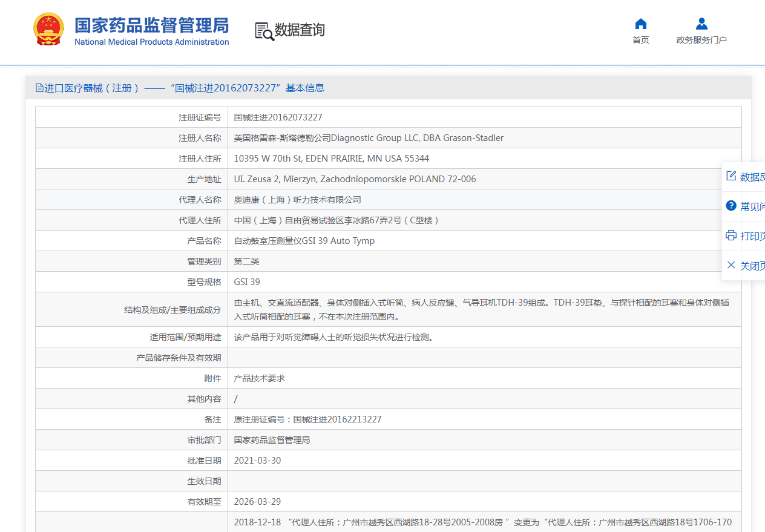Click change record dated 2018-12-18
This screenshot has width=765, height=532.
tap(483, 522)
